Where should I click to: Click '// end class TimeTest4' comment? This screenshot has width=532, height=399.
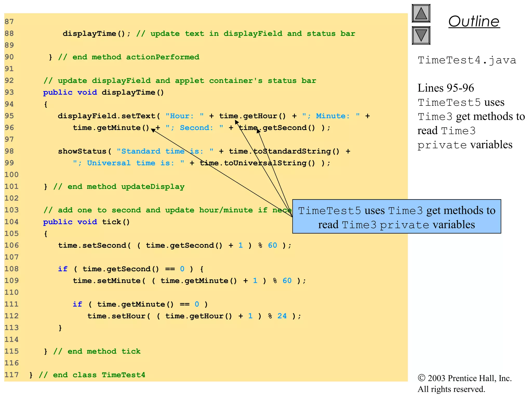(92, 375)
